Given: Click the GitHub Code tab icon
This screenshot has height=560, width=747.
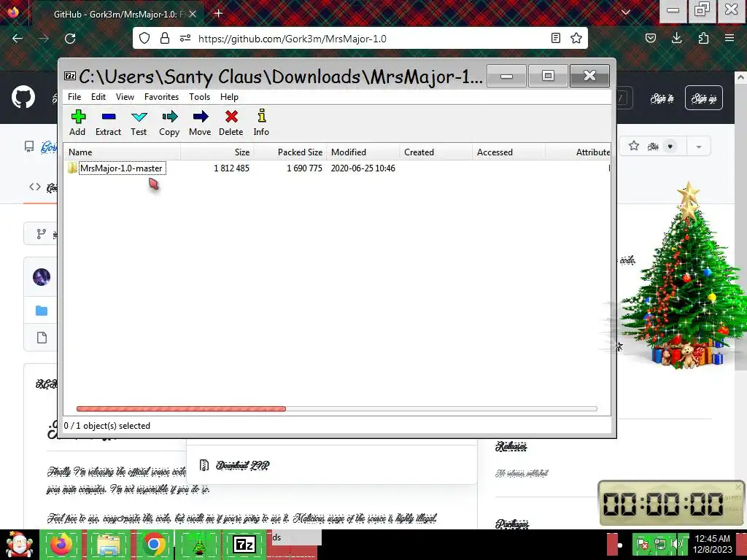Looking at the screenshot, I should pyautogui.click(x=35, y=187).
